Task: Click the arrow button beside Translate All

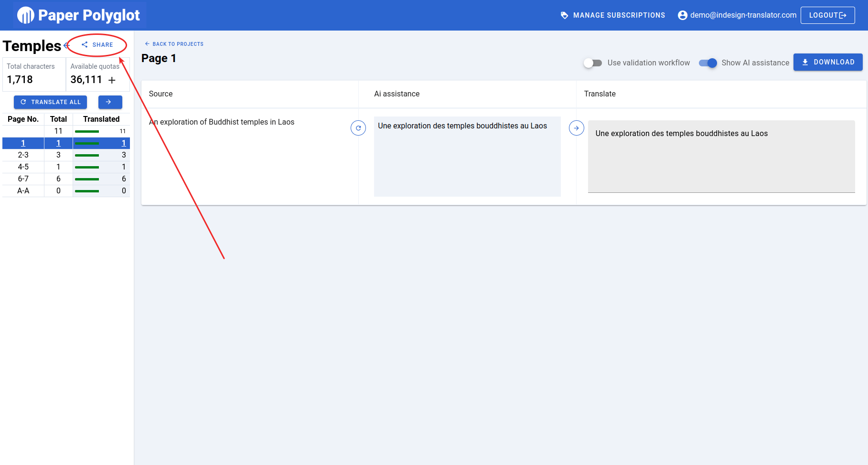Action: click(x=110, y=102)
